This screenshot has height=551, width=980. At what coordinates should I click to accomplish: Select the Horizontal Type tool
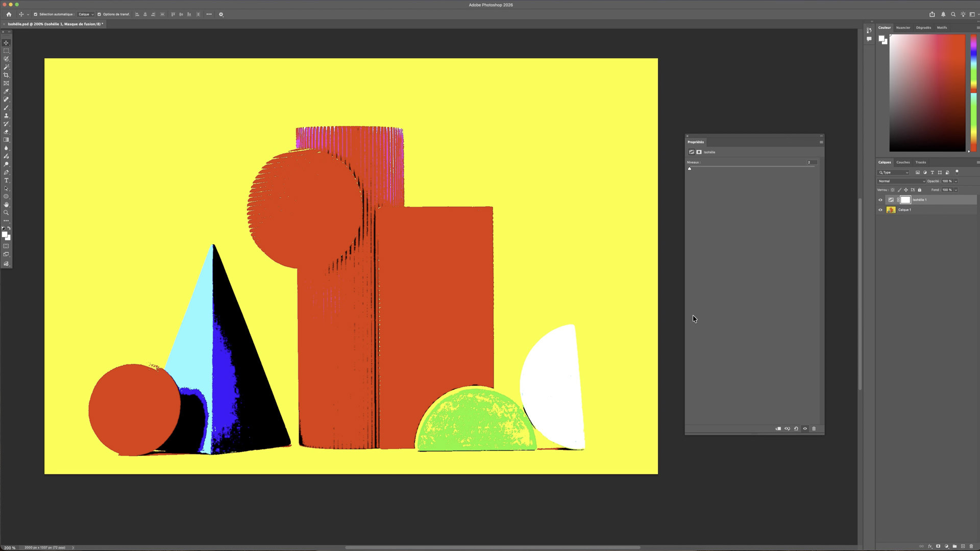tap(6, 181)
